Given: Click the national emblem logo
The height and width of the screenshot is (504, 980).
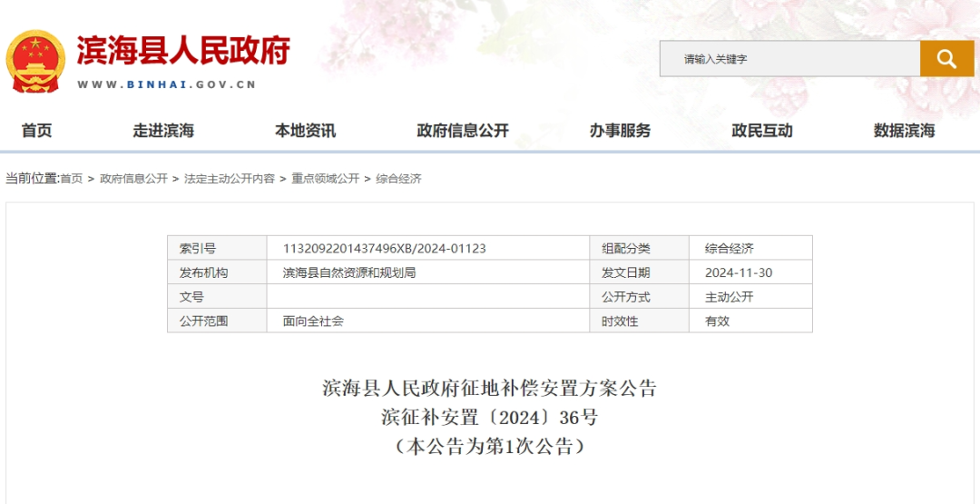Looking at the screenshot, I should (35, 61).
